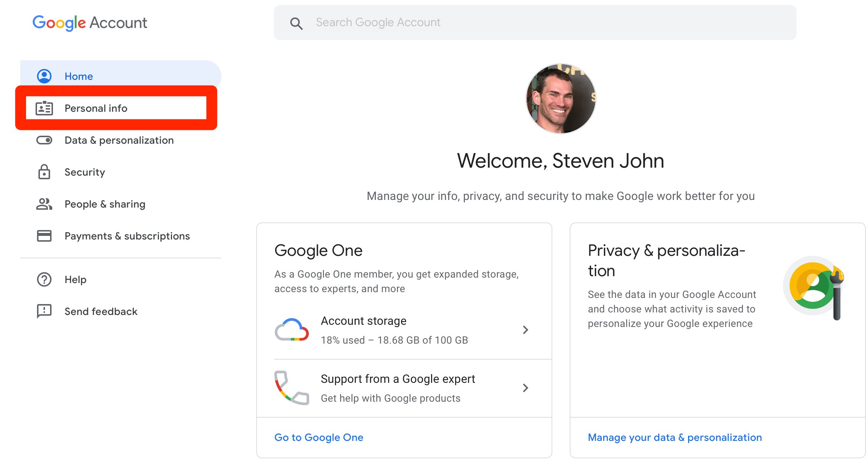Click the Personal info ID card icon
Viewport: 868px width, 471px height.
coord(44,108)
